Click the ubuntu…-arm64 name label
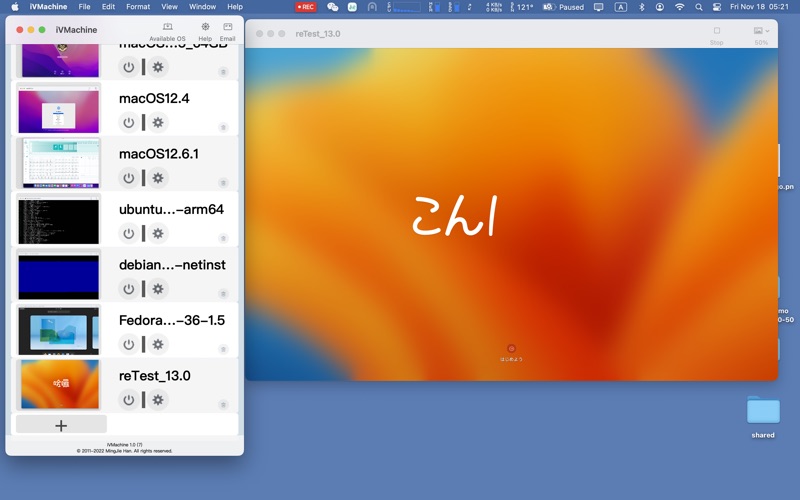 point(171,210)
